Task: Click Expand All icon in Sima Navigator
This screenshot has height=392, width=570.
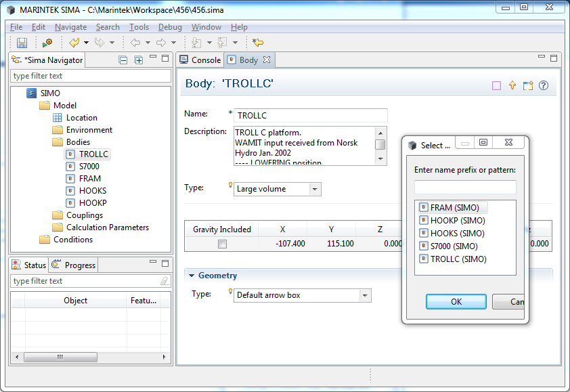Action: click(138, 60)
